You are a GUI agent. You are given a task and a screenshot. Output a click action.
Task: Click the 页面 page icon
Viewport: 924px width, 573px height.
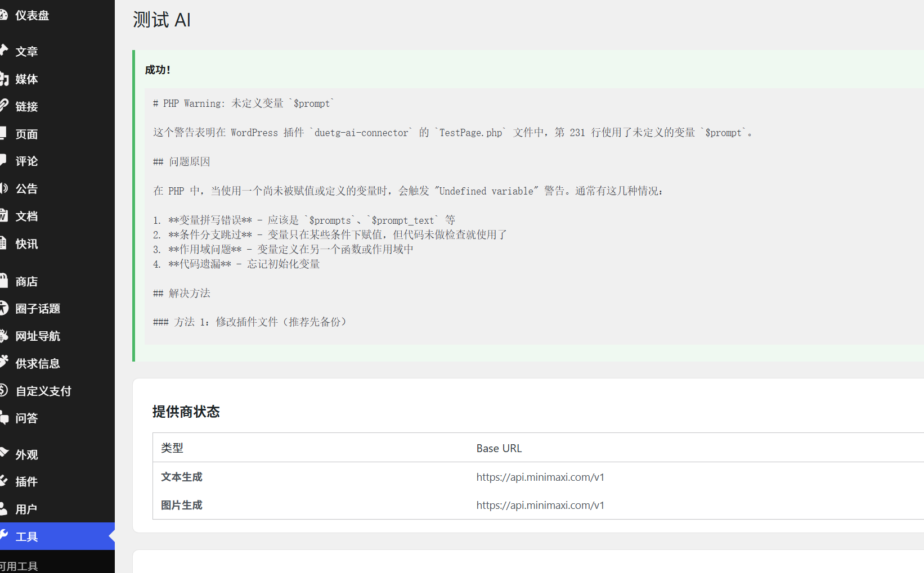(3, 133)
